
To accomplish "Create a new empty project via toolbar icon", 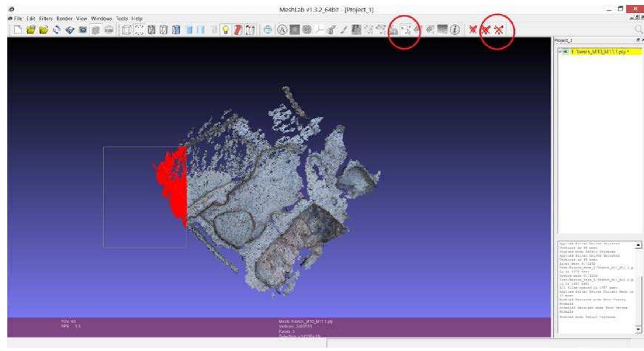I will pyautogui.click(x=18, y=29).
